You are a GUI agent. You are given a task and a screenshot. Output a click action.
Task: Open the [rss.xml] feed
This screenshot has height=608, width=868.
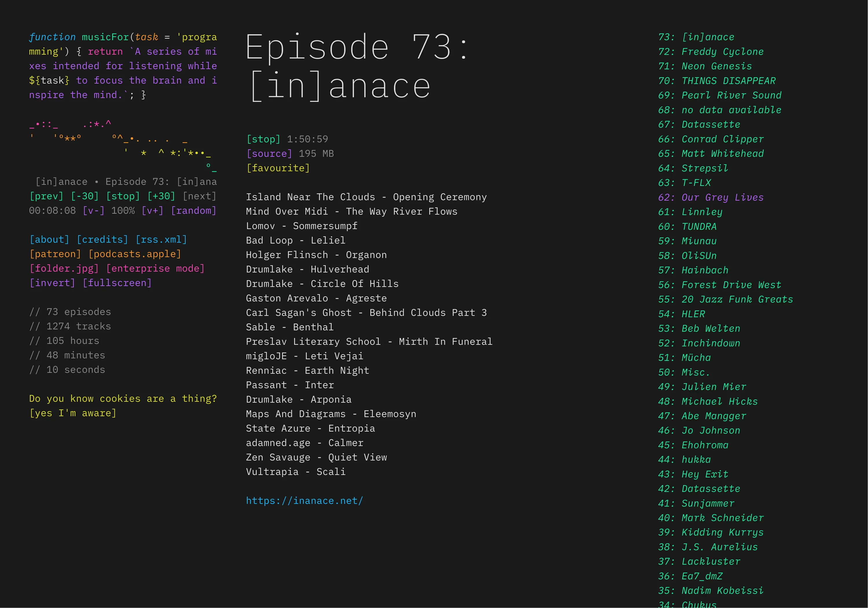(x=161, y=239)
